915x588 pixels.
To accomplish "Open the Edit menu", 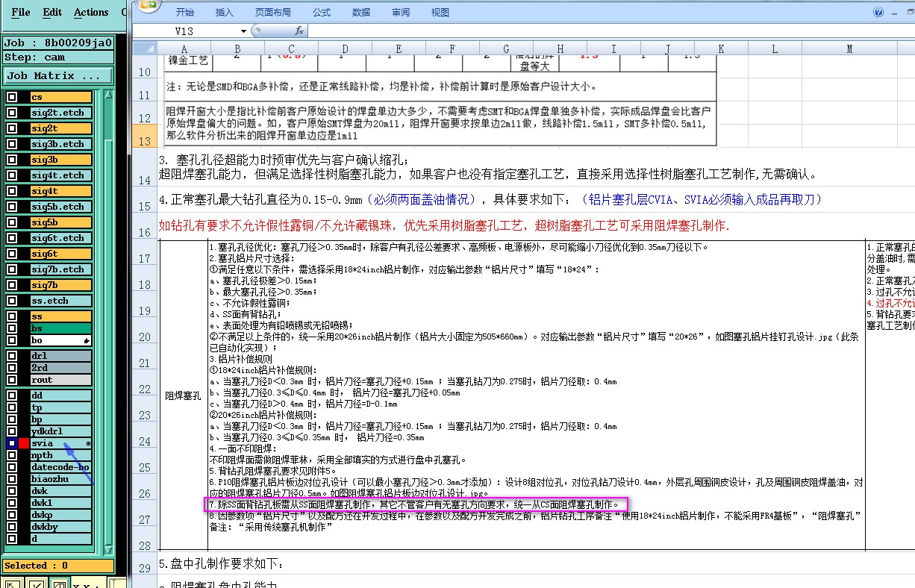I will click(x=52, y=12).
